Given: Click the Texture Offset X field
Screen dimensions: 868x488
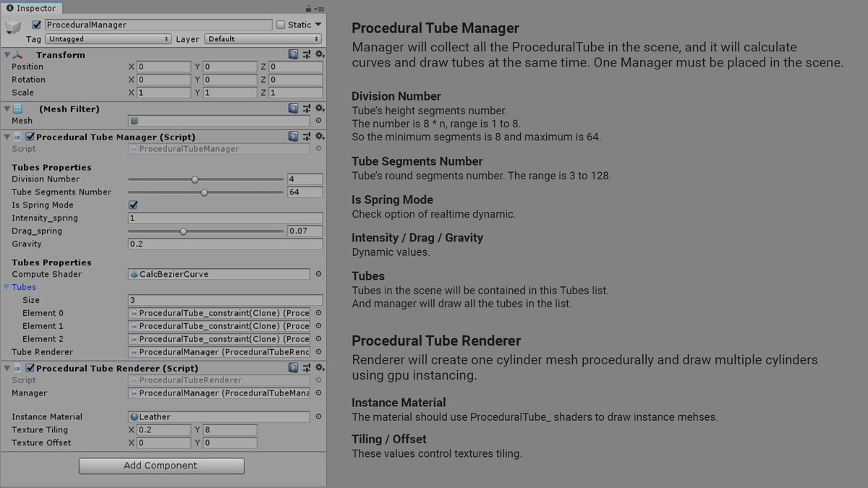Looking at the screenshot, I should pos(163,442).
